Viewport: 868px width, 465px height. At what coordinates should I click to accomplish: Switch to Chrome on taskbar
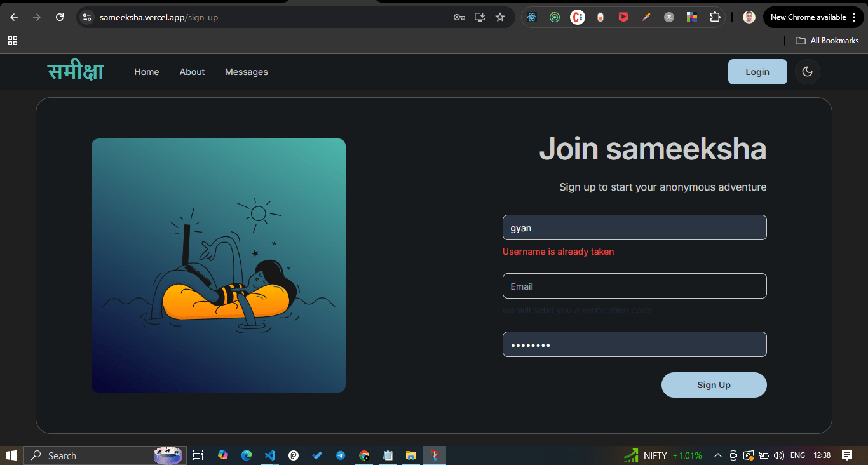click(x=364, y=455)
